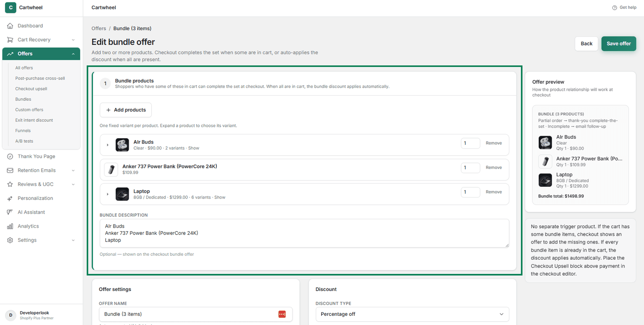Expand the Laptop product row
This screenshot has height=325, width=644.
click(x=108, y=194)
